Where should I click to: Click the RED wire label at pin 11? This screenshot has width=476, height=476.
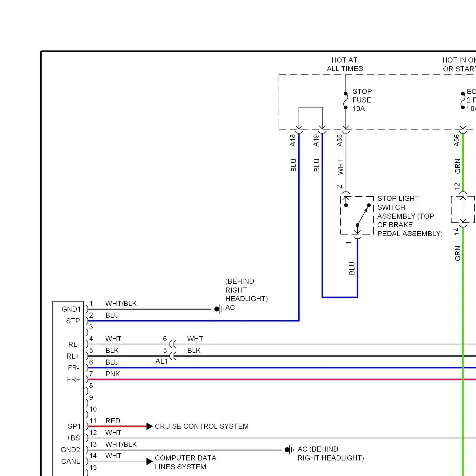[113, 421]
